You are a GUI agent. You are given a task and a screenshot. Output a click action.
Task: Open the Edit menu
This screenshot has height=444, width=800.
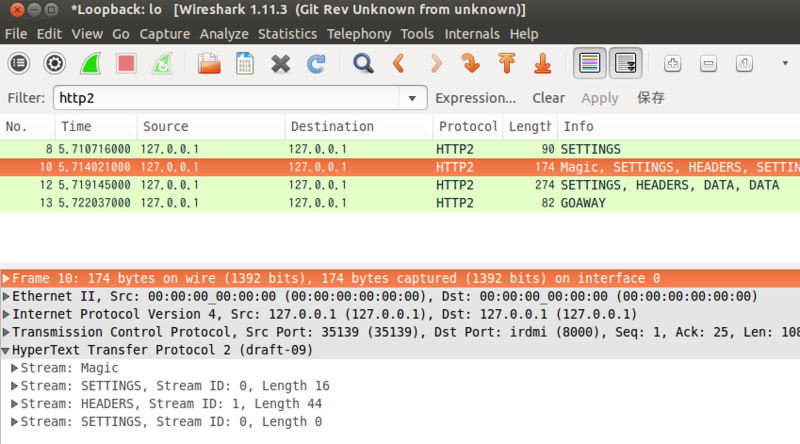point(49,34)
